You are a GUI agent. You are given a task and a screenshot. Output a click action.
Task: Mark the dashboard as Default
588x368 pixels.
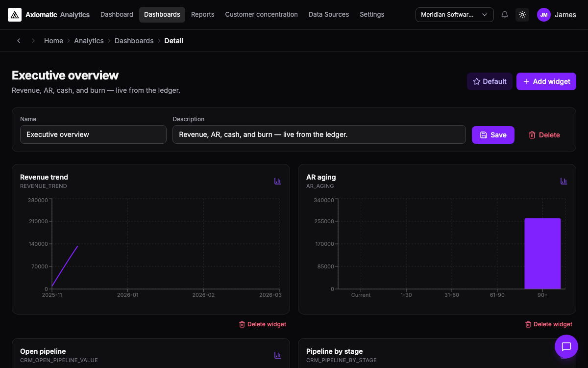[490, 81]
